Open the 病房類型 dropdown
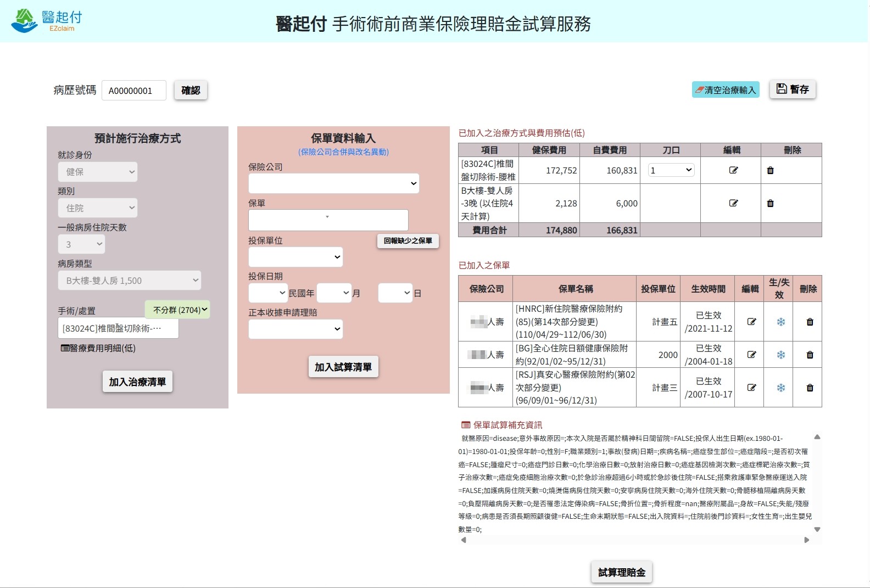 click(x=130, y=281)
